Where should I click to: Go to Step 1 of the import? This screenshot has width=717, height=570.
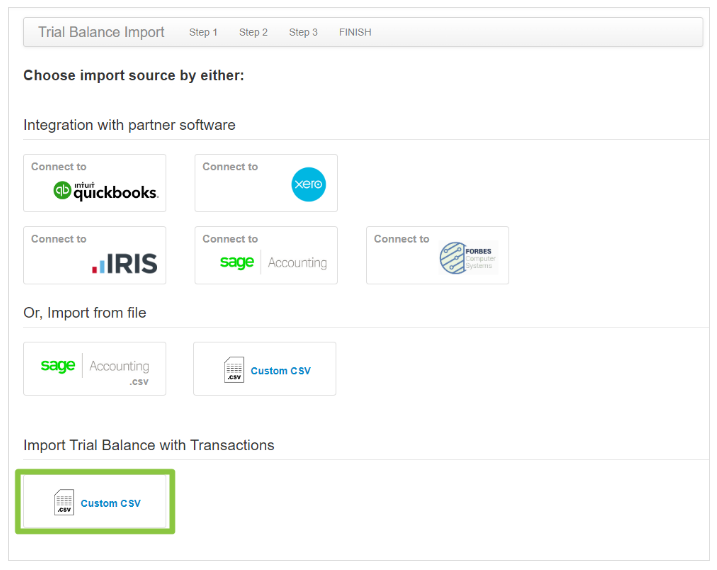[x=203, y=32]
